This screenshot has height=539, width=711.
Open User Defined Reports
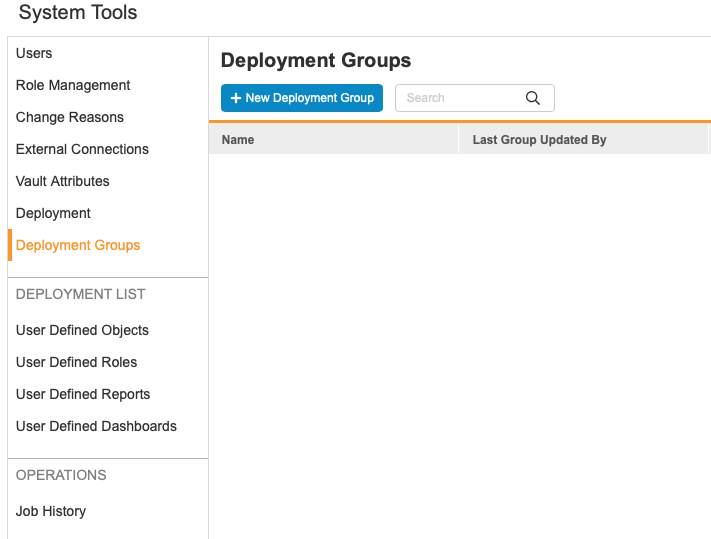point(83,394)
